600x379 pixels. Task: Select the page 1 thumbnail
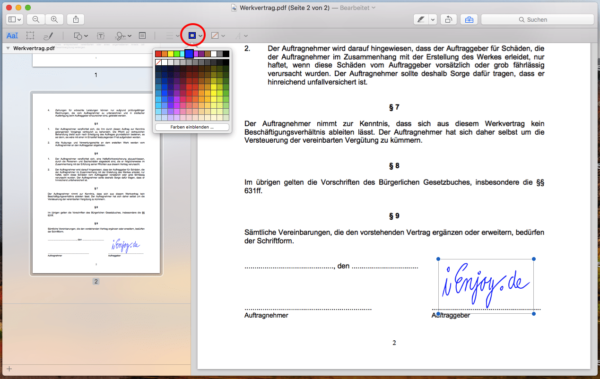coord(93,60)
